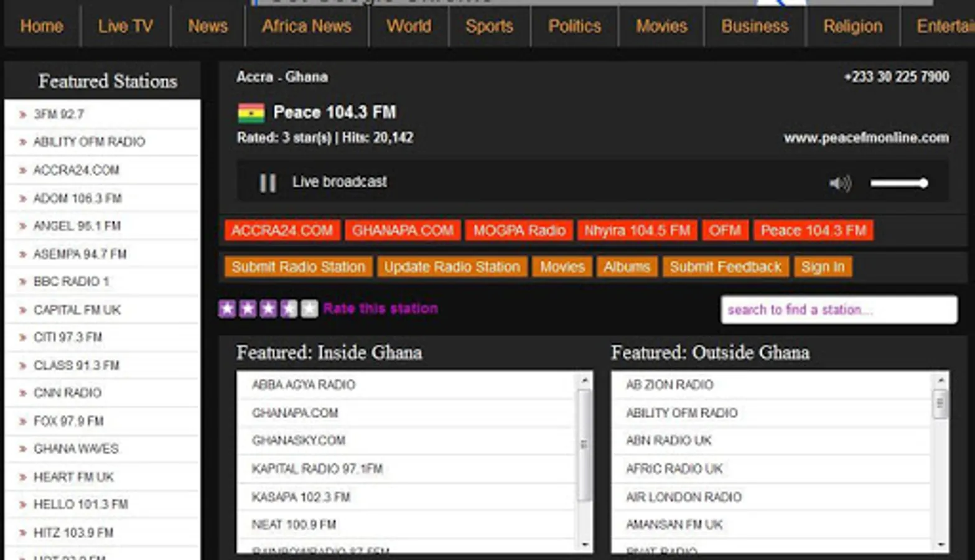Open the Religion section
The width and height of the screenshot is (975, 560).
[853, 26]
